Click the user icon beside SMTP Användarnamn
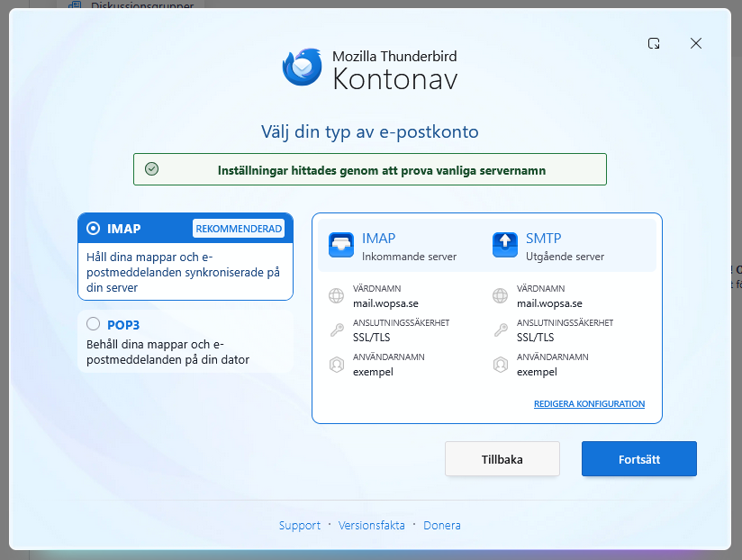 pos(500,365)
